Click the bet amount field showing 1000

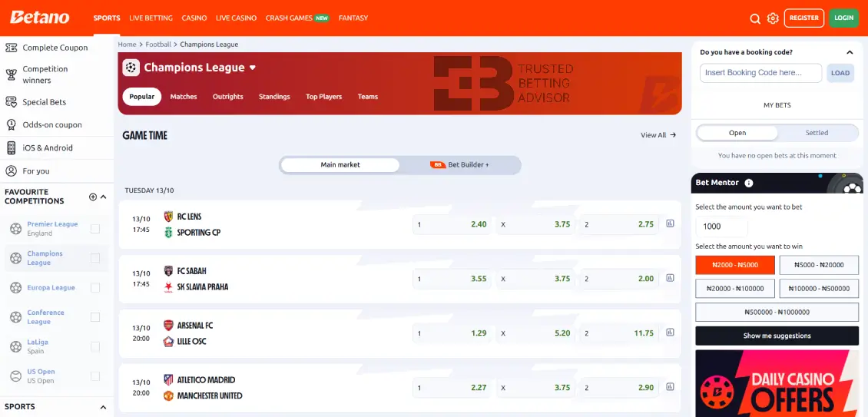point(722,227)
